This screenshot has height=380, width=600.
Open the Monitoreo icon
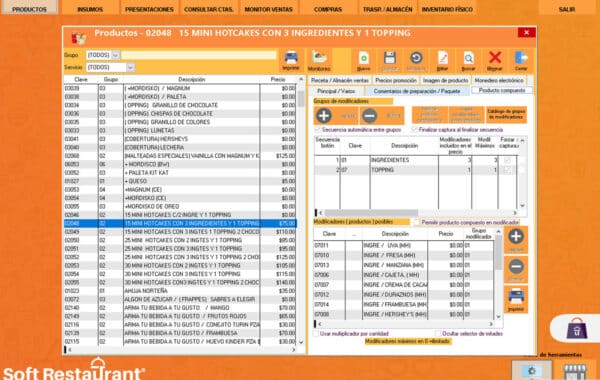click(319, 60)
